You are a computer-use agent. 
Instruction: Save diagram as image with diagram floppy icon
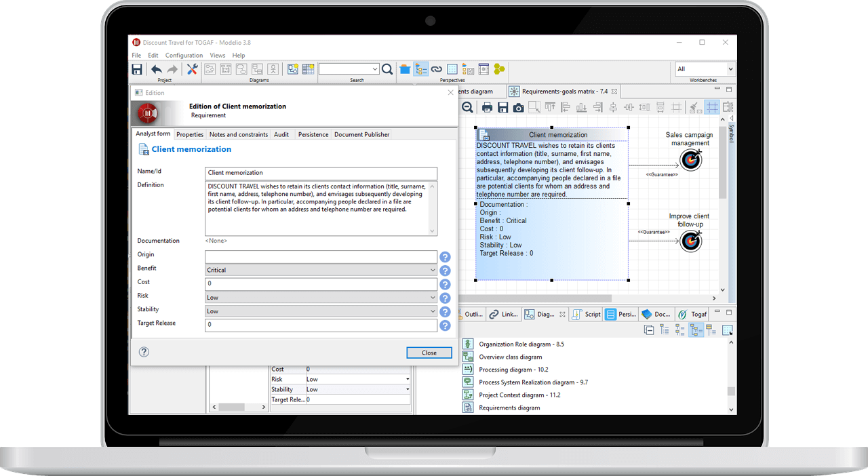(502, 107)
